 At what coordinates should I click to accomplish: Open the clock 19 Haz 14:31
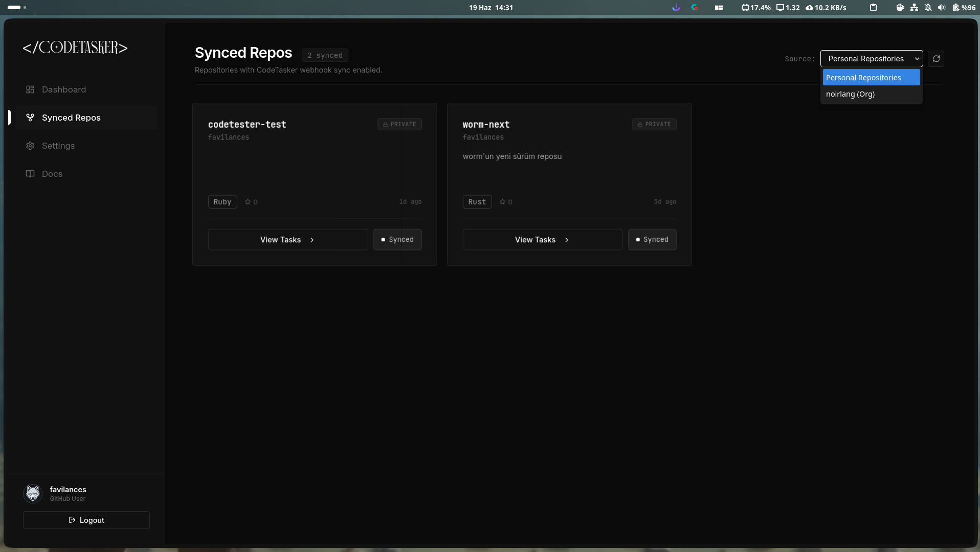[491, 8]
